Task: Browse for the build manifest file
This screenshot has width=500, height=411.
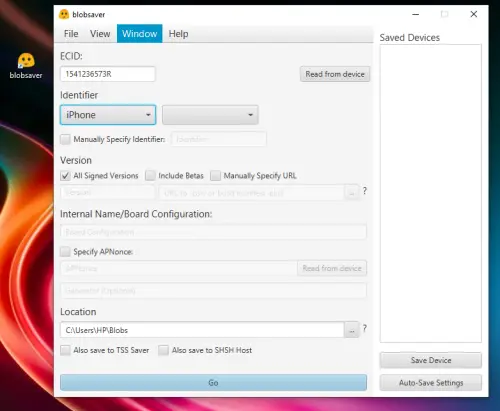Action: [x=352, y=193]
